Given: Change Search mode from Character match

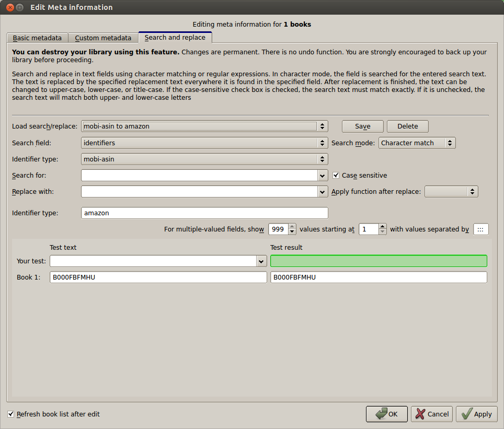Looking at the screenshot, I should tap(417, 143).
